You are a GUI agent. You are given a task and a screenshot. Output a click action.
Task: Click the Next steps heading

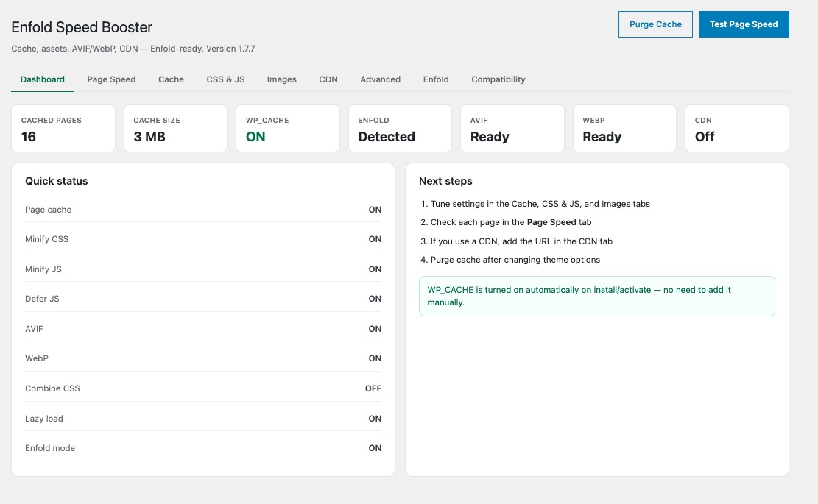point(445,181)
